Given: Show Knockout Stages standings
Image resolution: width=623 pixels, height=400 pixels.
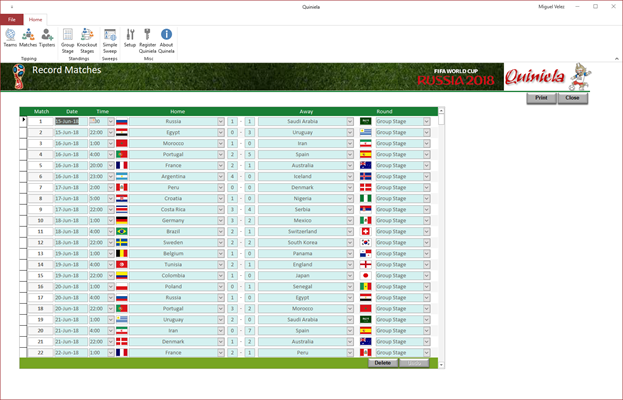Looking at the screenshot, I should 87,41.
